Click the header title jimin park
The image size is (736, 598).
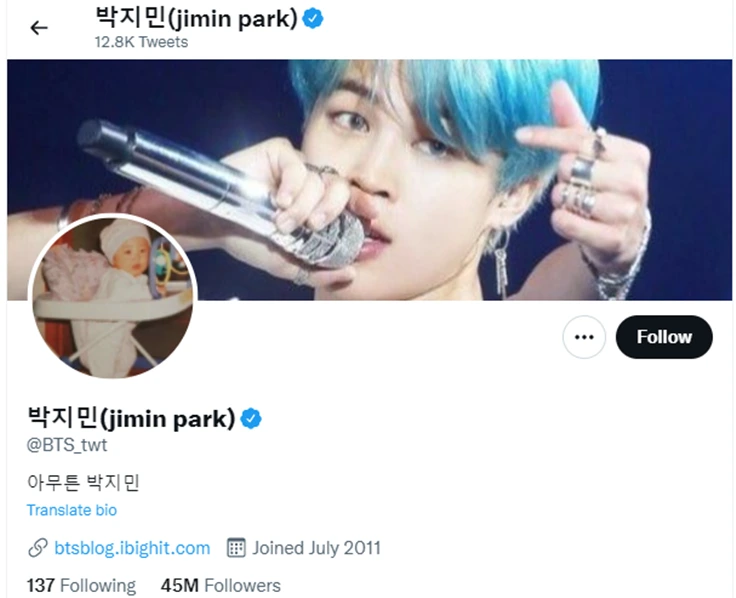tap(197, 19)
